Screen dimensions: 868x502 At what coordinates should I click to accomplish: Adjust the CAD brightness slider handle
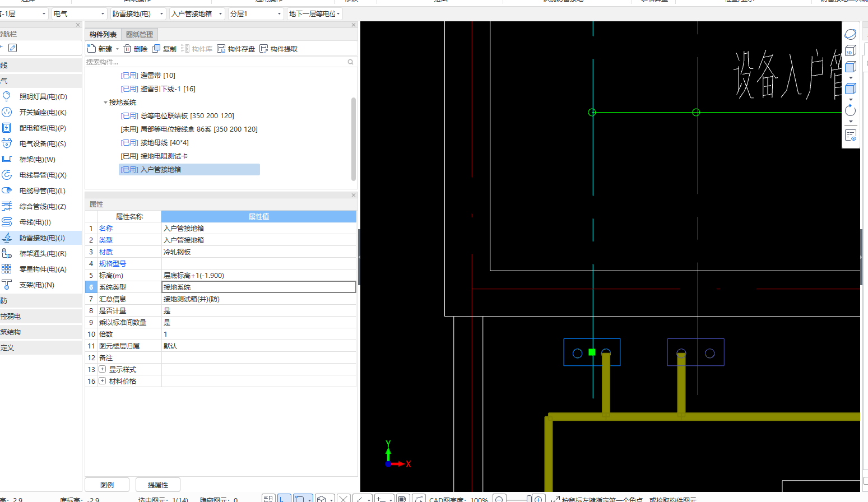click(529, 499)
